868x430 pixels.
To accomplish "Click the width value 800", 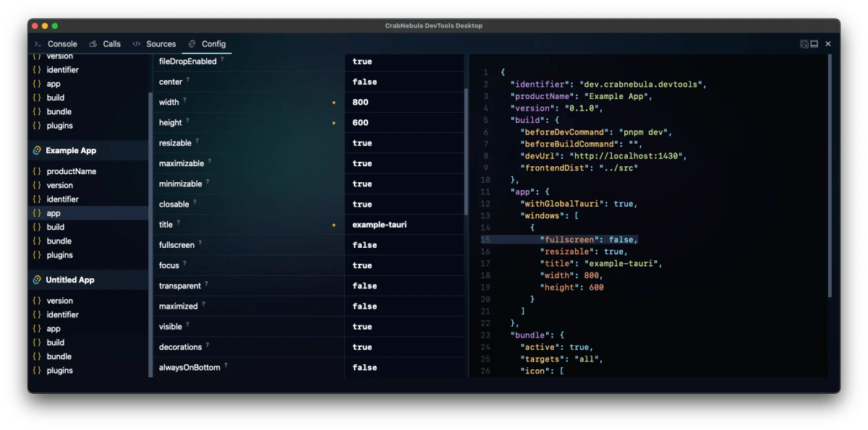I will tap(360, 103).
